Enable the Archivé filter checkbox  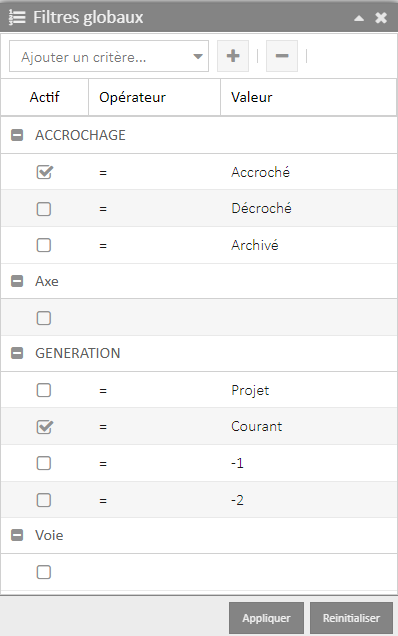pyautogui.click(x=44, y=245)
